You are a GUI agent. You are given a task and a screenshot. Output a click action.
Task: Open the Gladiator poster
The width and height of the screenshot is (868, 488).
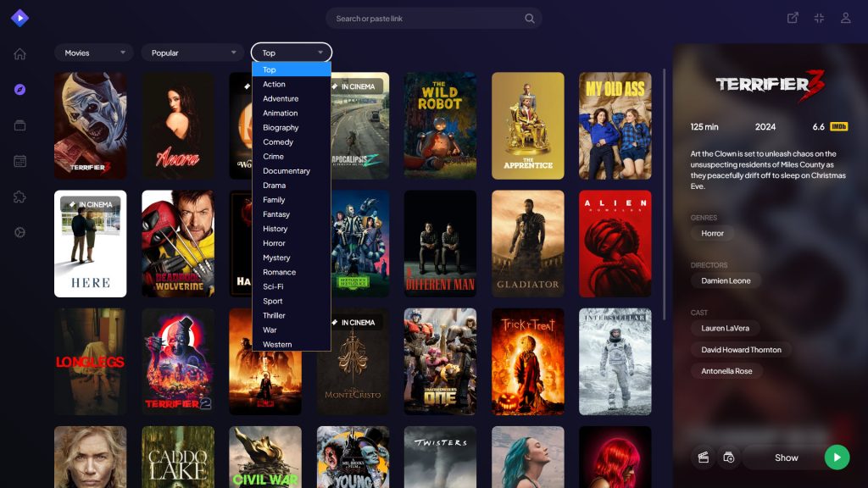click(527, 244)
